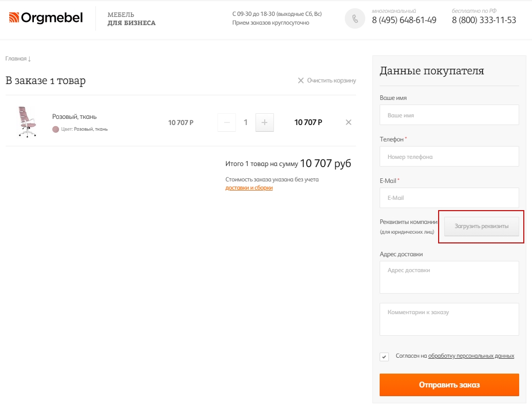Click Загрузить реквизиты button
This screenshot has height=411, width=532.
click(481, 227)
